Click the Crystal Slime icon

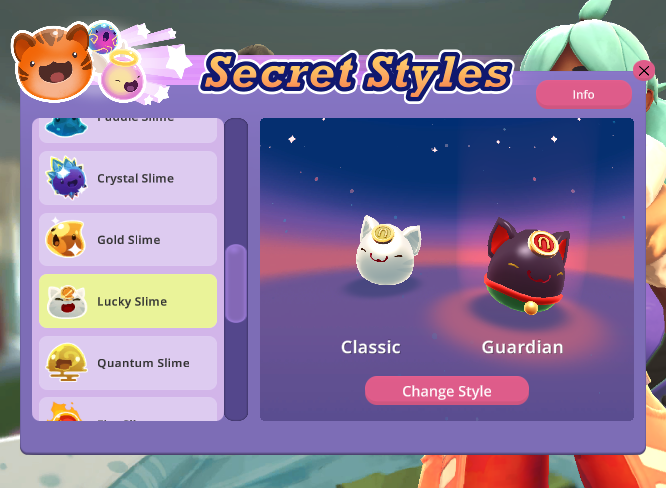coord(66,178)
